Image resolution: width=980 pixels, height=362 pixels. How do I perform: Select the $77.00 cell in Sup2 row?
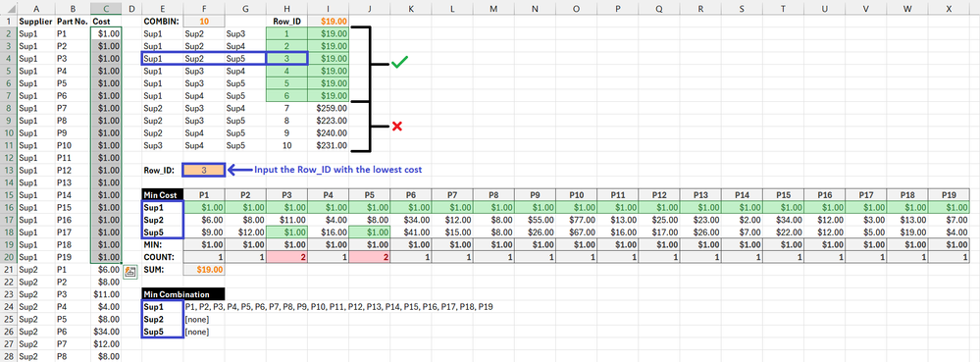[576, 220]
